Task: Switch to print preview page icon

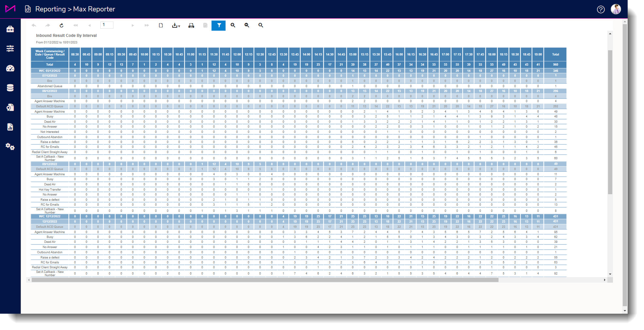Action: click(x=161, y=25)
